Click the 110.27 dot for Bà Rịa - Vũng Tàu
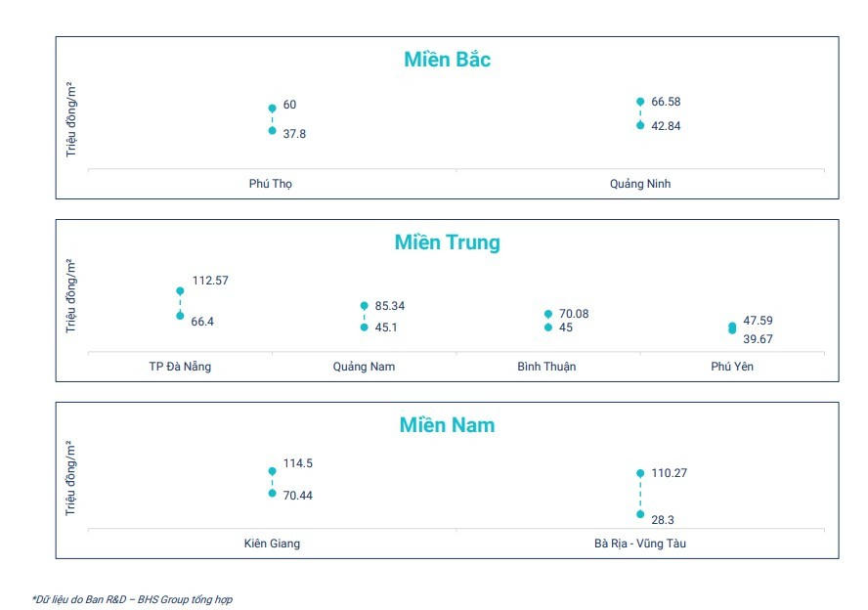 coord(640,473)
